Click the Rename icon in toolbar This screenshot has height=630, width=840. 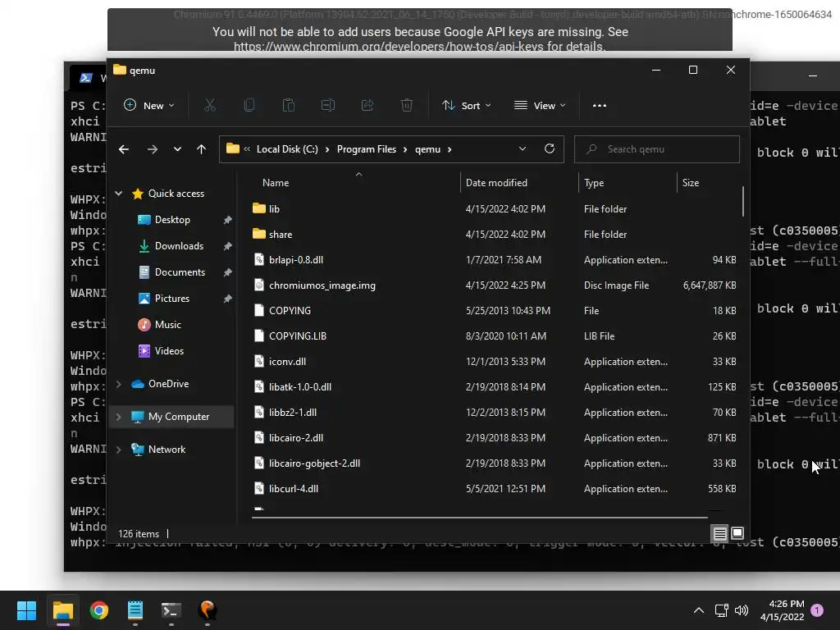coord(328,106)
